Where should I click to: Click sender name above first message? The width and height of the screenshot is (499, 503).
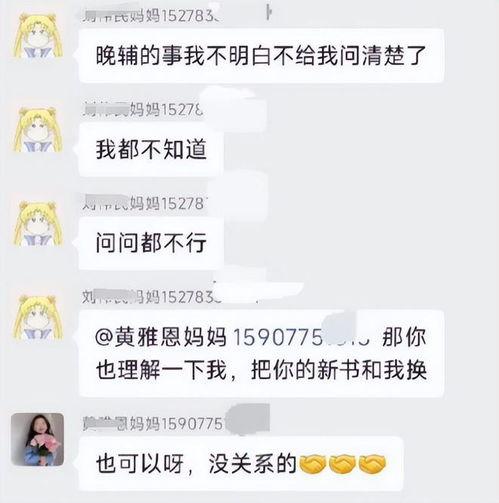(x=151, y=16)
